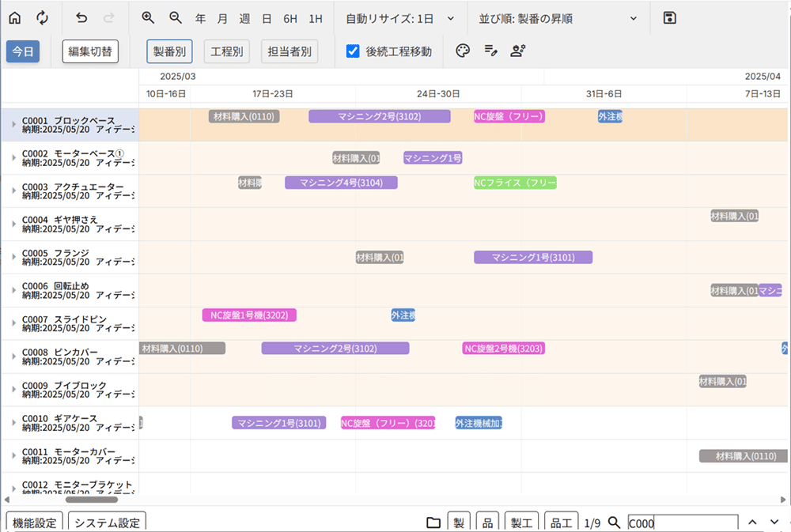791x532 pixels.
Task: Open the folder icon in bottom bar
Action: pos(433,523)
